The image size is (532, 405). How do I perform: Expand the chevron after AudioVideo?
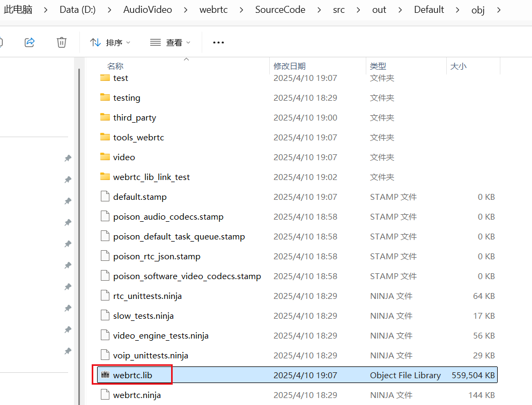coord(186,10)
